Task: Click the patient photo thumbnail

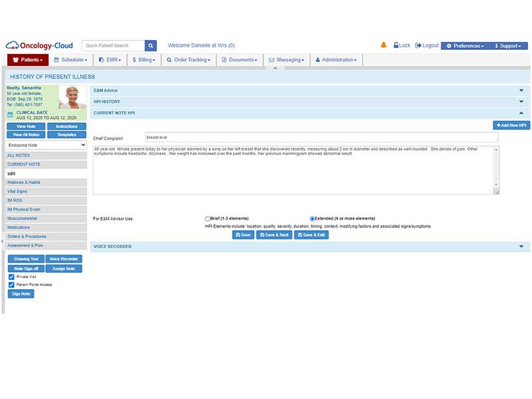Action: point(72,96)
